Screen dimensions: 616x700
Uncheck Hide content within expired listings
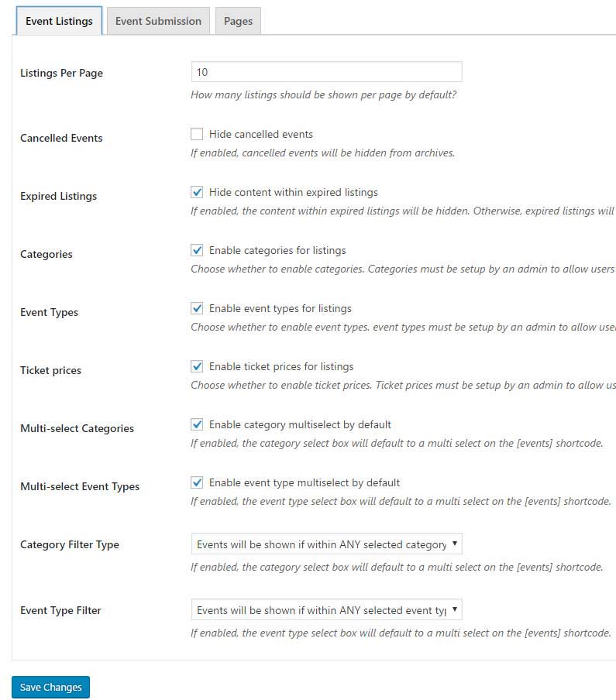(x=197, y=192)
